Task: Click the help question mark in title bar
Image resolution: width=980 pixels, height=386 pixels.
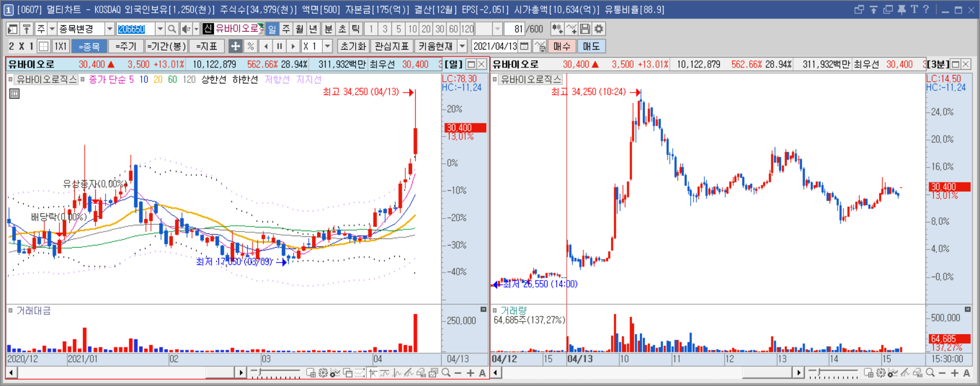Action: [926, 9]
